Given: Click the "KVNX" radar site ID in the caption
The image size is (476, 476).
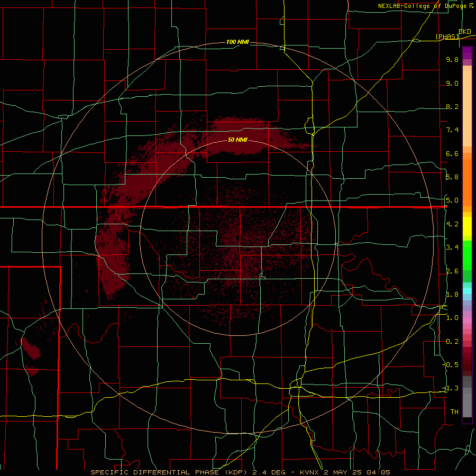Looking at the screenshot, I should point(310,472).
